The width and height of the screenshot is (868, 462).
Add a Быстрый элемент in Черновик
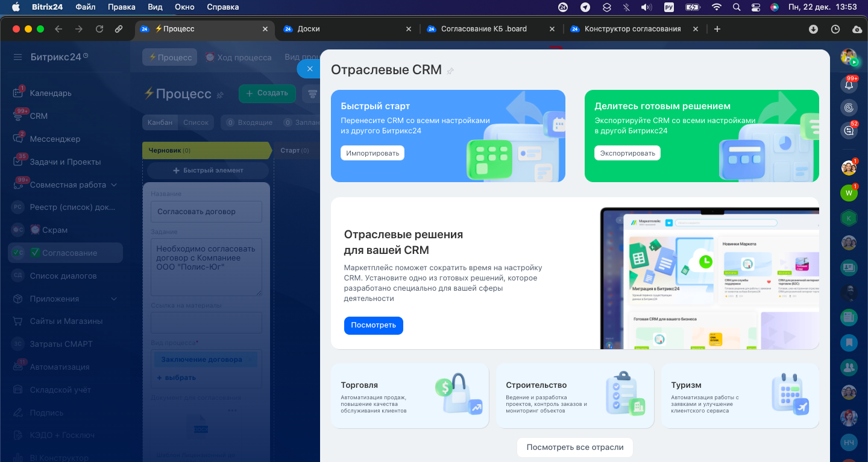208,171
